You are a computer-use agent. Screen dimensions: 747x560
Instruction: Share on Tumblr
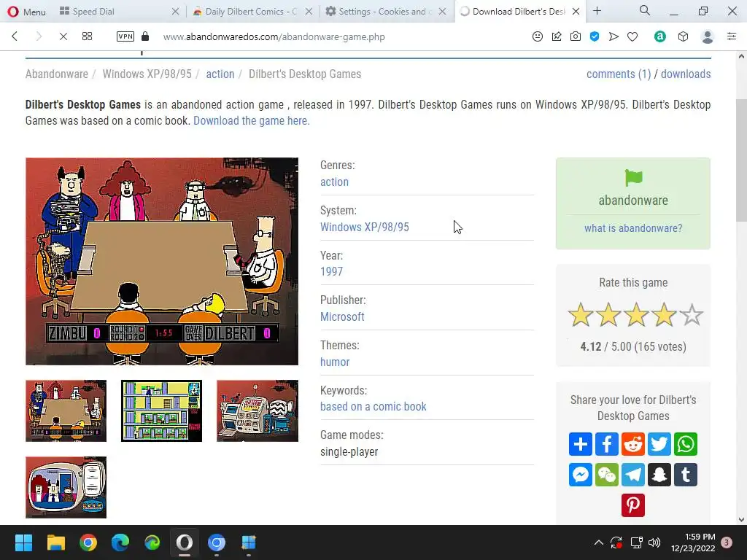(686, 475)
